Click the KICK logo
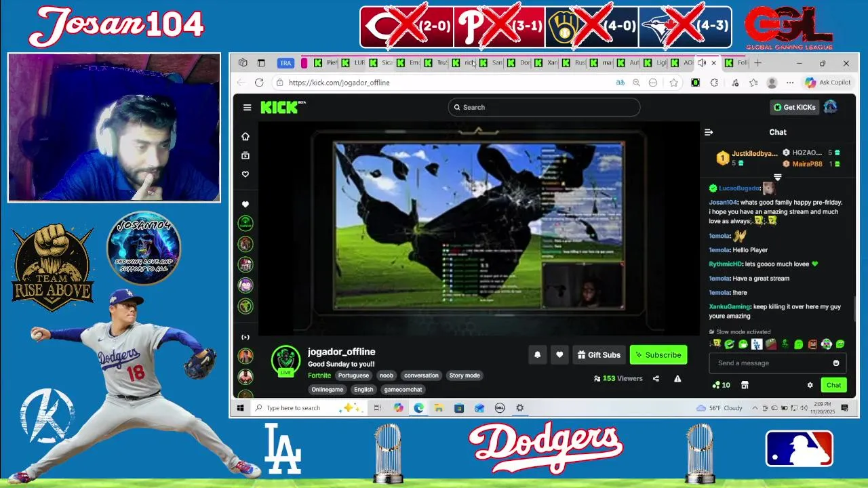The height and width of the screenshot is (488, 868). pos(283,107)
